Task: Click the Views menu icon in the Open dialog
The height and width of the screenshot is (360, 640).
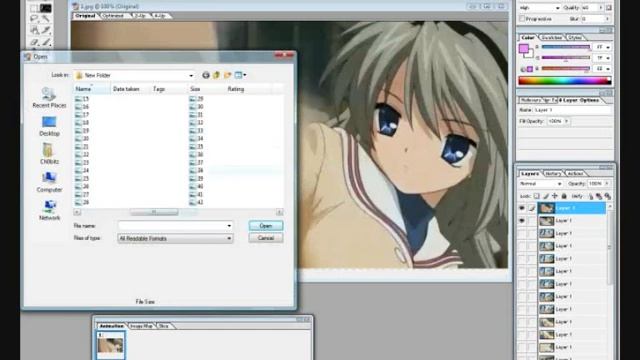Action: (238, 75)
